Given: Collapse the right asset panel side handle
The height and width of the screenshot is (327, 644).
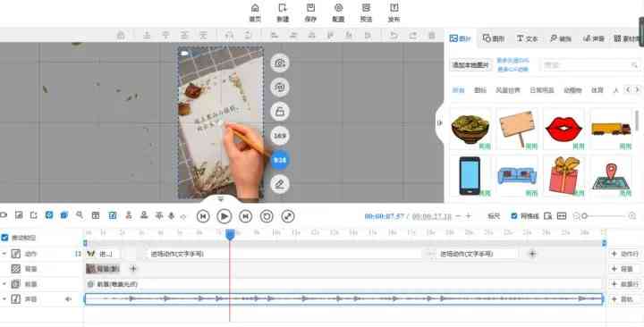Looking at the screenshot, I should (x=439, y=122).
